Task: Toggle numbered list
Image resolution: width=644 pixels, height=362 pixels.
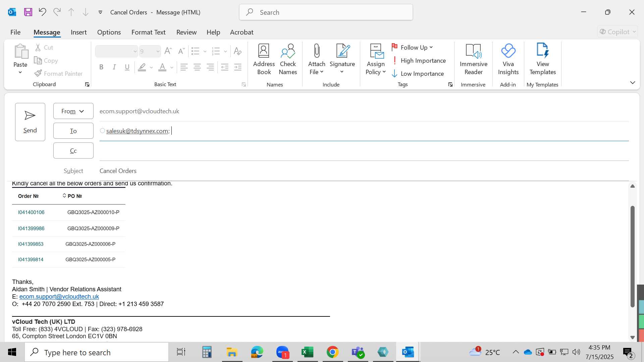Action: (x=216, y=51)
